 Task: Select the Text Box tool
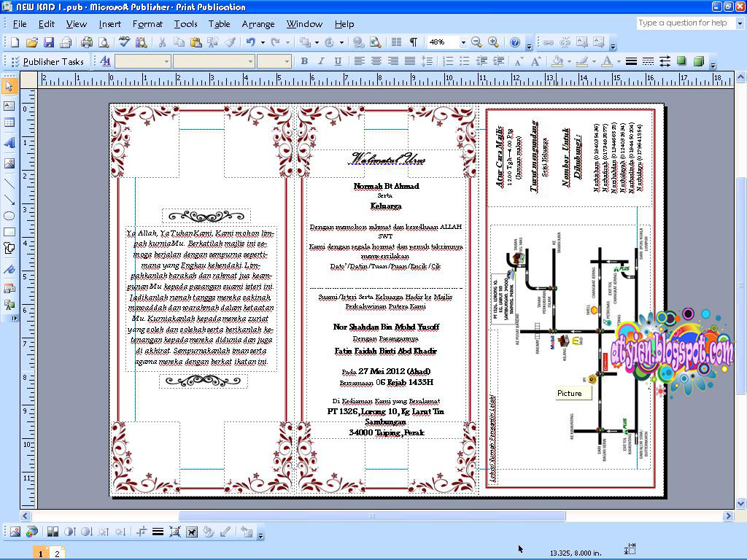point(9,106)
